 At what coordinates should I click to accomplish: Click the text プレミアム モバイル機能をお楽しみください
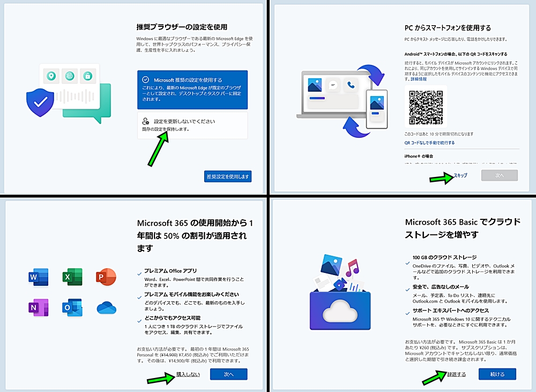click(191, 294)
